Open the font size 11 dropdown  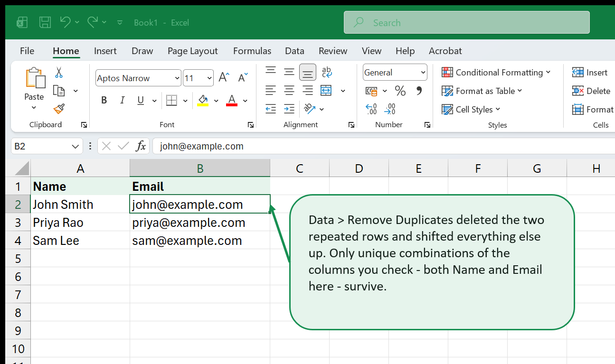pos(199,78)
